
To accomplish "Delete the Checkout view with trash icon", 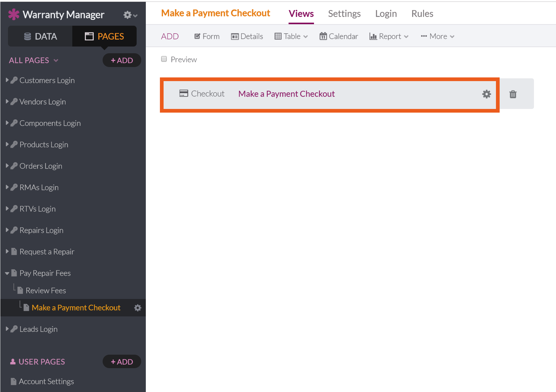I will [x=513, y=94].
